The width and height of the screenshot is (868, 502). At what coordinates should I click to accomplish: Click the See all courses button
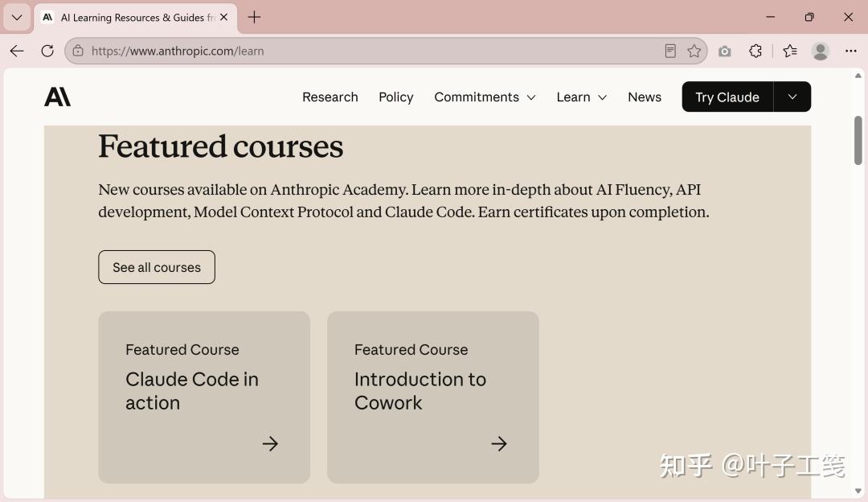tap(157, 267)
